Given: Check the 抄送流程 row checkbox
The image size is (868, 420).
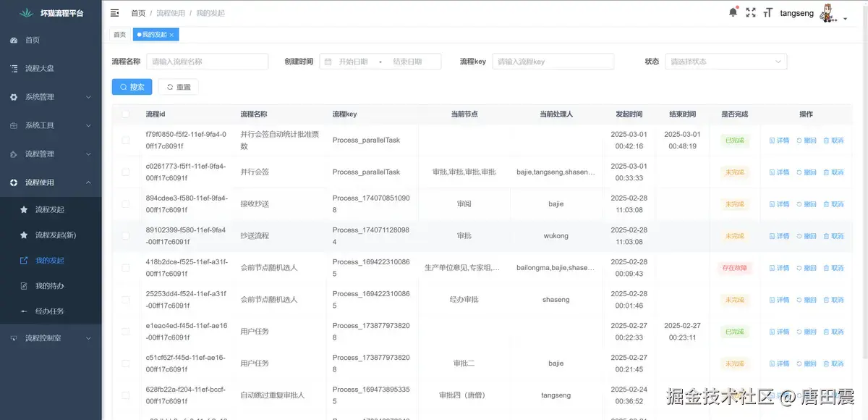Looking at the screenshot, I should [126, 236].
